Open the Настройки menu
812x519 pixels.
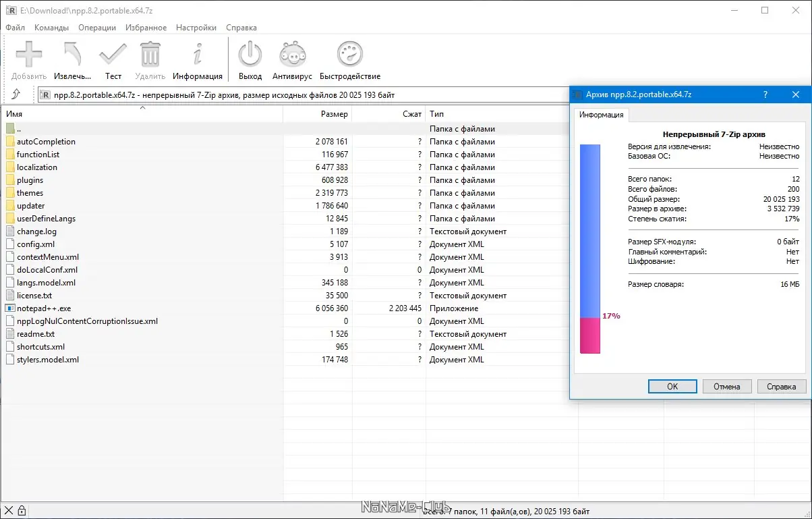[196, 28]
